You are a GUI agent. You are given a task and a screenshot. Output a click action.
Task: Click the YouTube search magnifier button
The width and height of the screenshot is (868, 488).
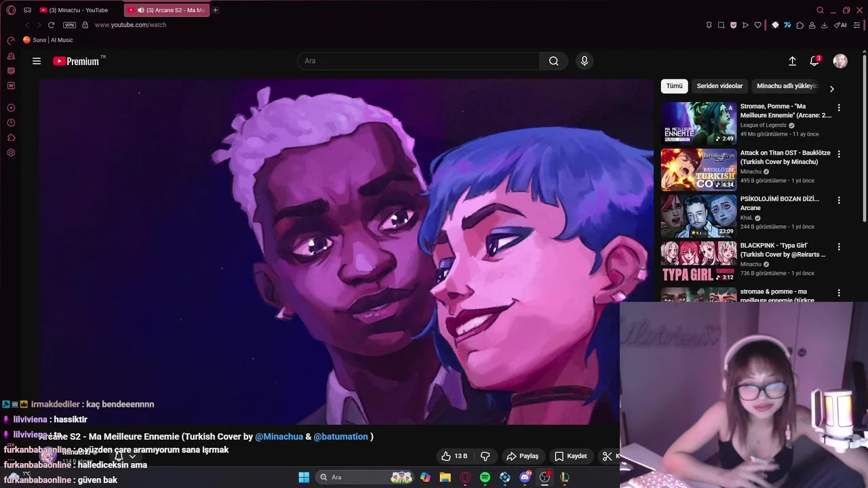554,61
